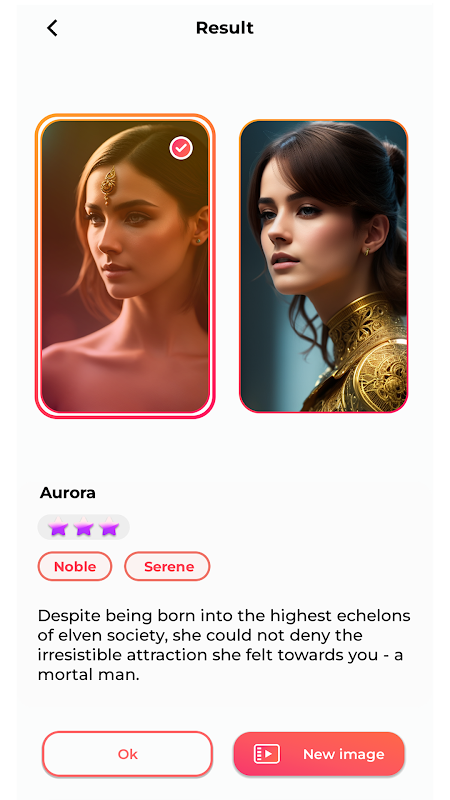Click the Result screen title

pos(224,28)
